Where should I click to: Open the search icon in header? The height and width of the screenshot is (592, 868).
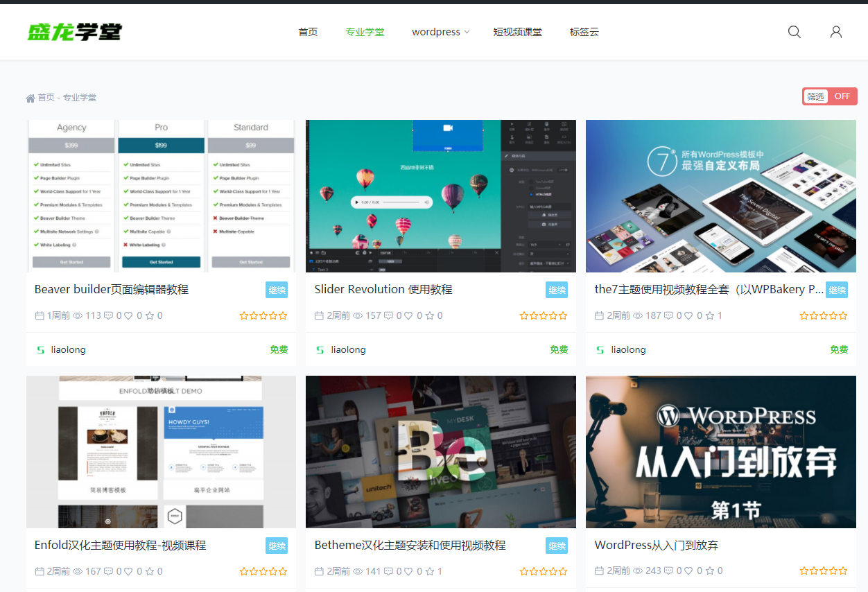point(795,32)
